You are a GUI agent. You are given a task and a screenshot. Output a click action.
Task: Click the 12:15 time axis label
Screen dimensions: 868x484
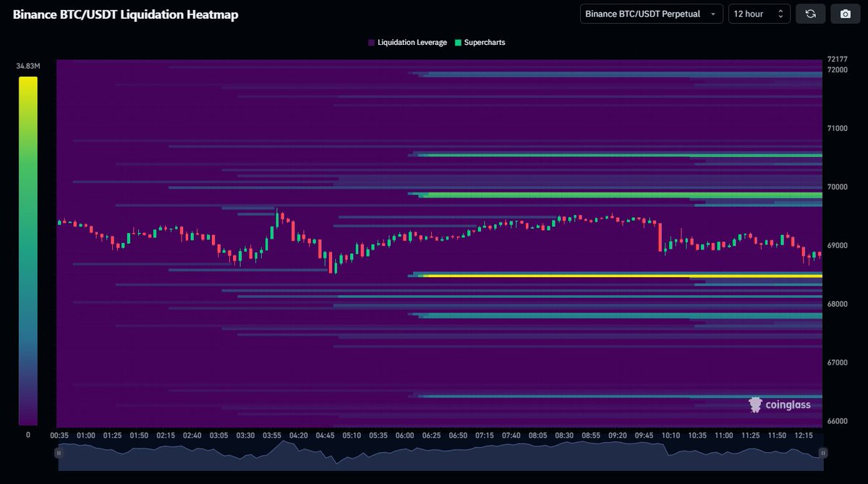point(804,436)
